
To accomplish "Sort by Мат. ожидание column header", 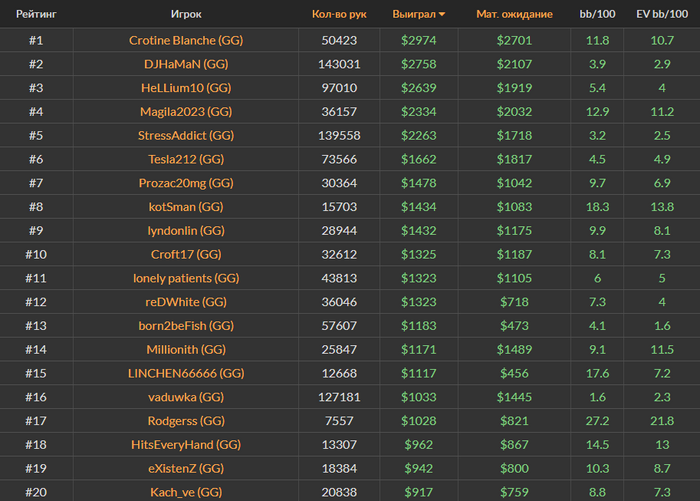I will pyautogui.click(x=514, y=14).
